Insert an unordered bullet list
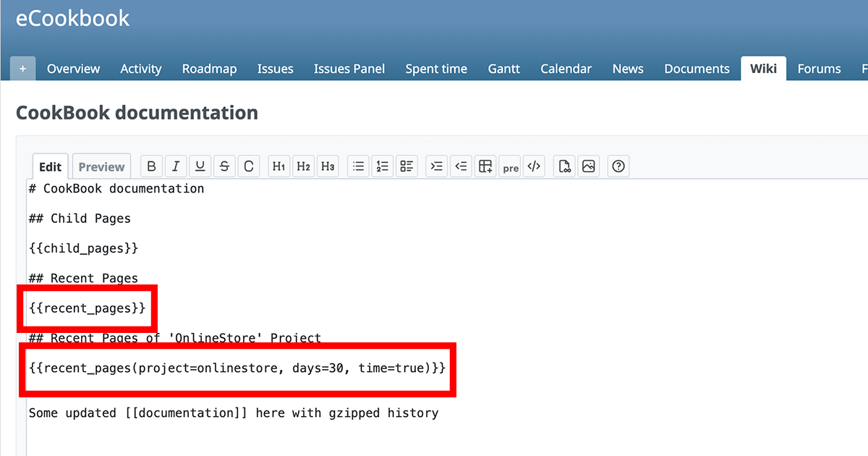868x456 pixels. pos(358,166)
